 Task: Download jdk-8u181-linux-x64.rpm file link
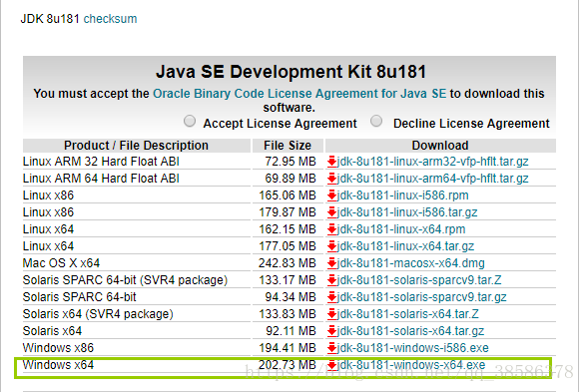[401, 229]
